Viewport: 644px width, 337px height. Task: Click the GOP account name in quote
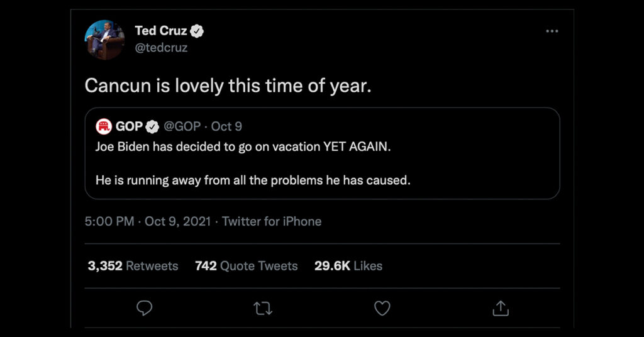[129, 126]
